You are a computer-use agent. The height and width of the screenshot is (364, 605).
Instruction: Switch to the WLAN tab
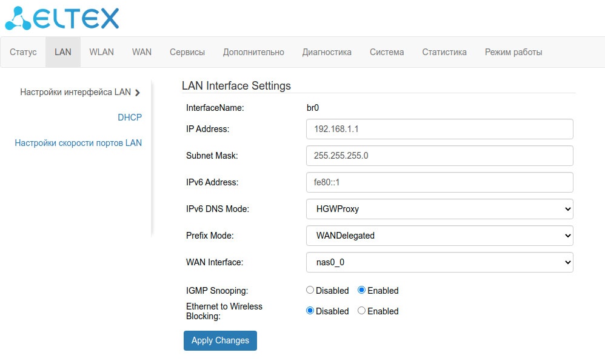tap(101, 52)
